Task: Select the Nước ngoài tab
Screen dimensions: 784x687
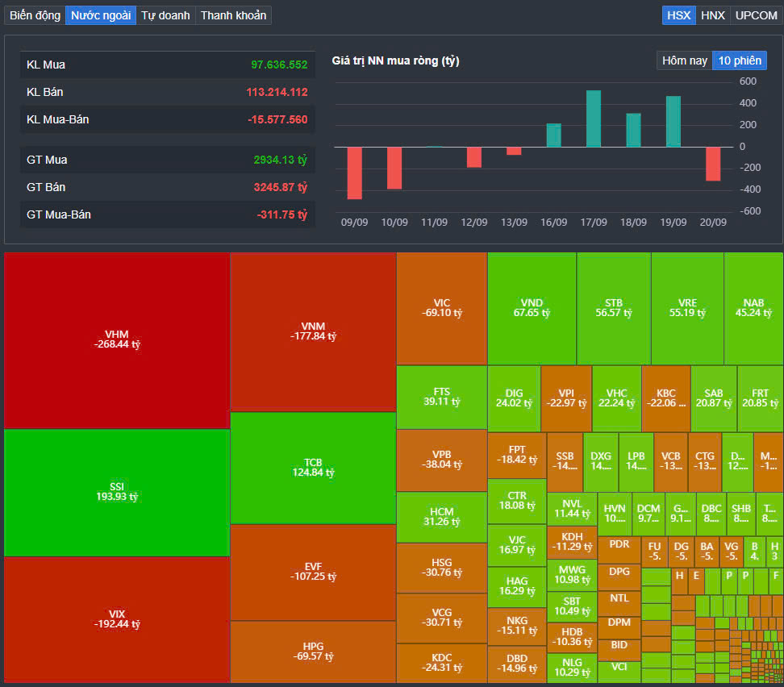Action: point(101,15)
